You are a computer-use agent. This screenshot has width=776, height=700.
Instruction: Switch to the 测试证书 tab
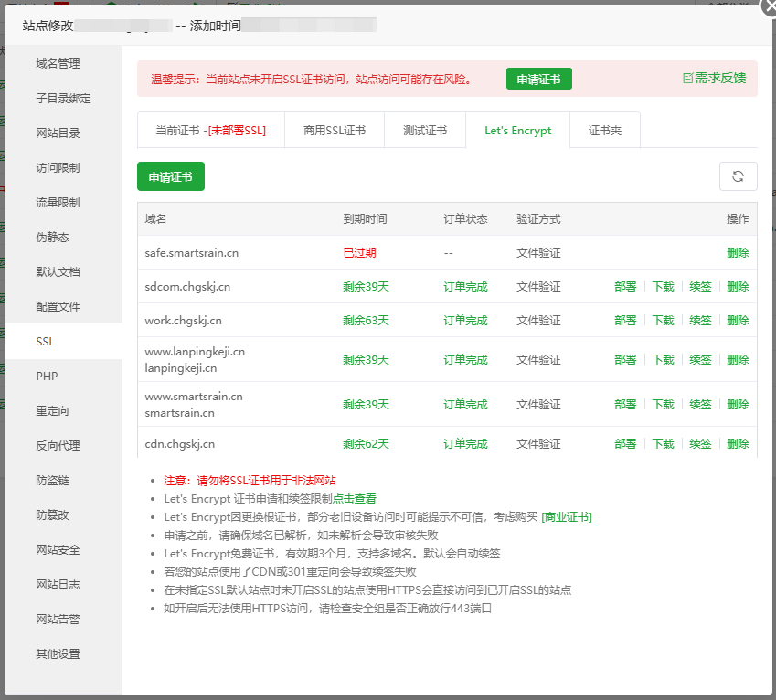(x=425, y=131)
